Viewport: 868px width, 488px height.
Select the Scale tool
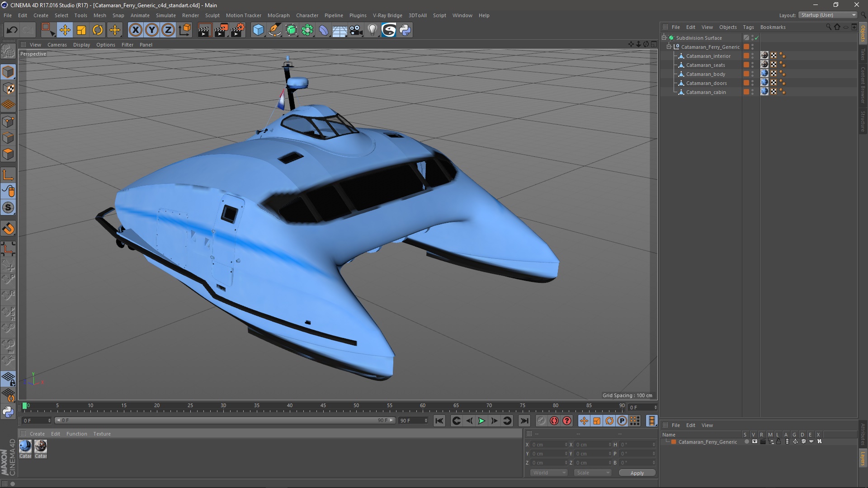pos(81,30)
